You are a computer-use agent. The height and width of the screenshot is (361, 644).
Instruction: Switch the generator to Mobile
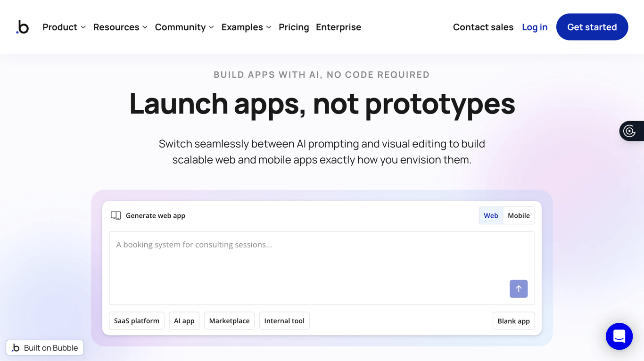(519, 215)
